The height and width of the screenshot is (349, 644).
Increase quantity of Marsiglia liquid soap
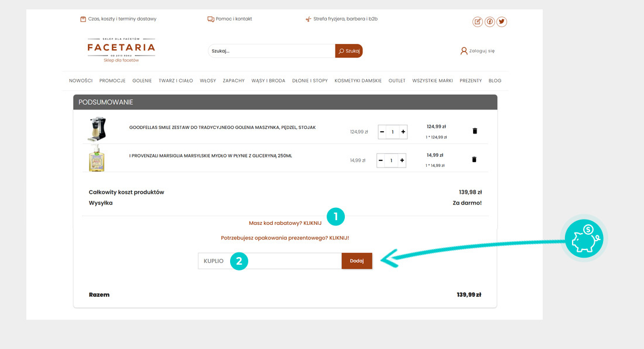(x=402, y=160)
